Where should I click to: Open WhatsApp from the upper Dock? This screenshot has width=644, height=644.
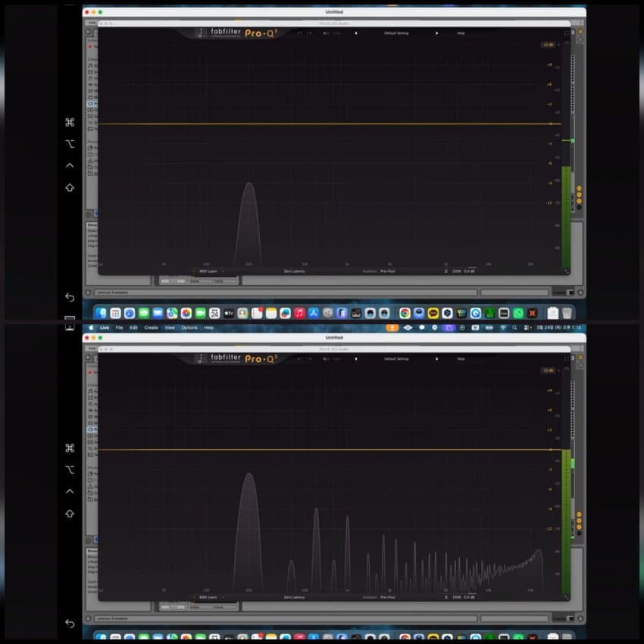[518, 314]
